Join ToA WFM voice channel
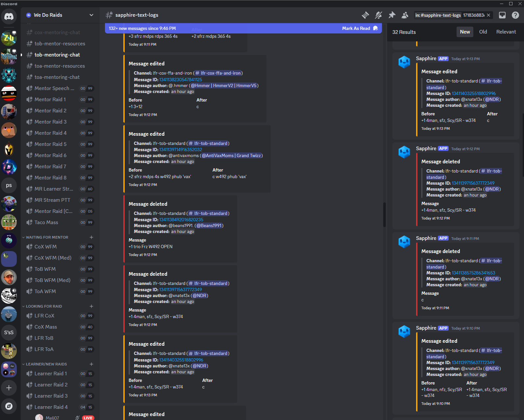The height and width of the screenshot is (420, 524). 60,292
